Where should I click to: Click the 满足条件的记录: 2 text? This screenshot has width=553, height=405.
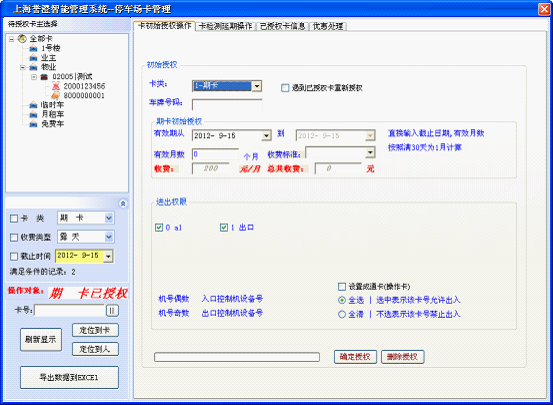click(42, 272)
